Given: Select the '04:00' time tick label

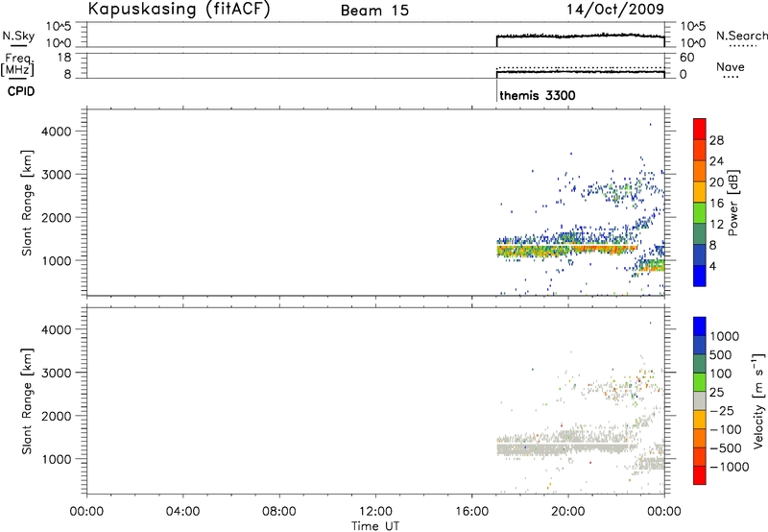Looking at the screenshot, I should pyautogui.click(x=182, y=512).
